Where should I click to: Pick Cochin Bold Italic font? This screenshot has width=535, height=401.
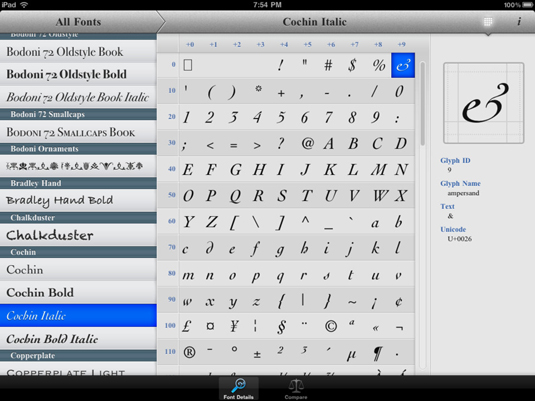click(78, 339)
